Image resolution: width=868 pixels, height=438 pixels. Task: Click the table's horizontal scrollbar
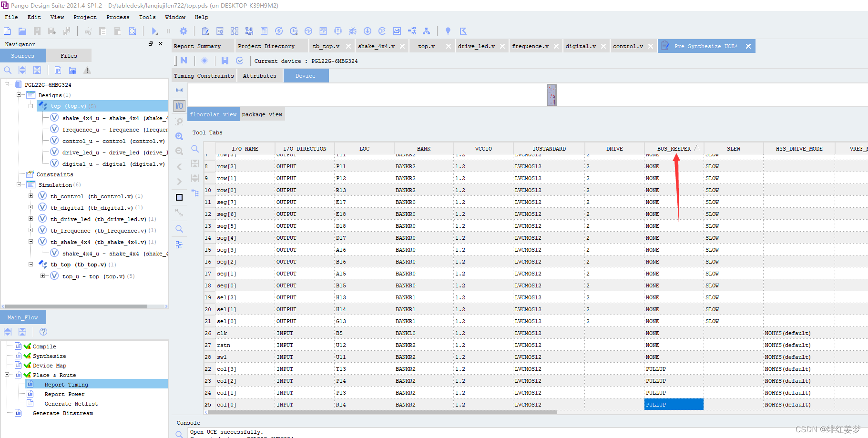381,412
